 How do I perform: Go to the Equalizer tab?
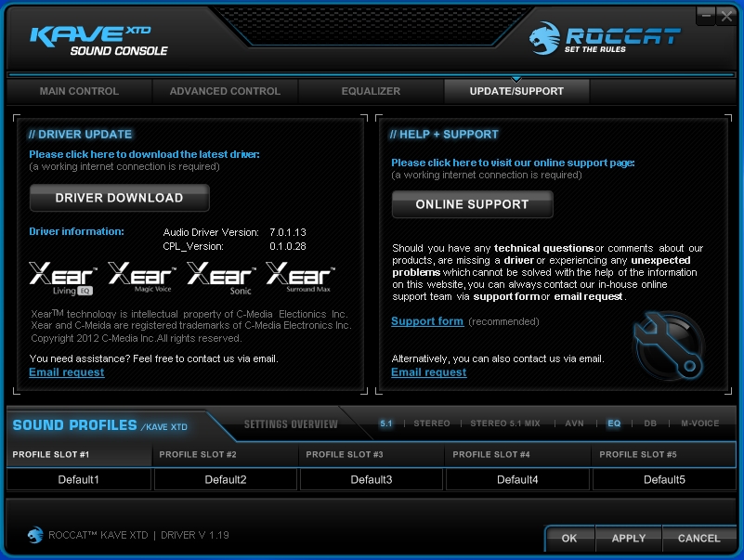[x=371, y=91]
